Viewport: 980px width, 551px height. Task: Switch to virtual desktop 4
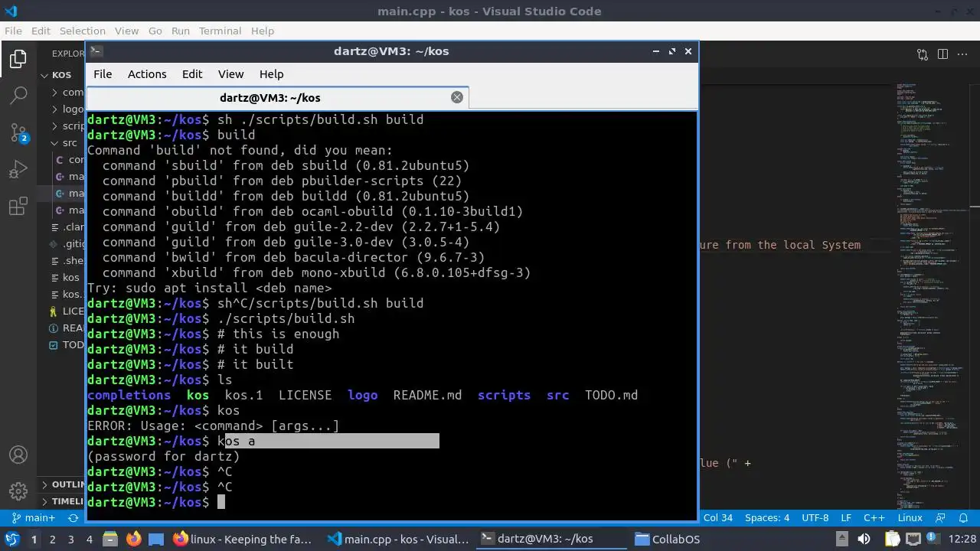tap(90, 539)
